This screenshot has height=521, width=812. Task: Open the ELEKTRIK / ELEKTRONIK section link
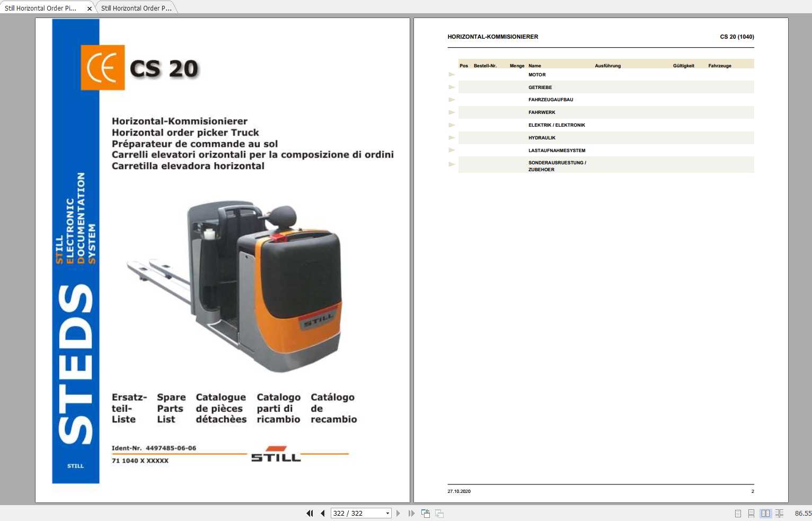[557, 125]
